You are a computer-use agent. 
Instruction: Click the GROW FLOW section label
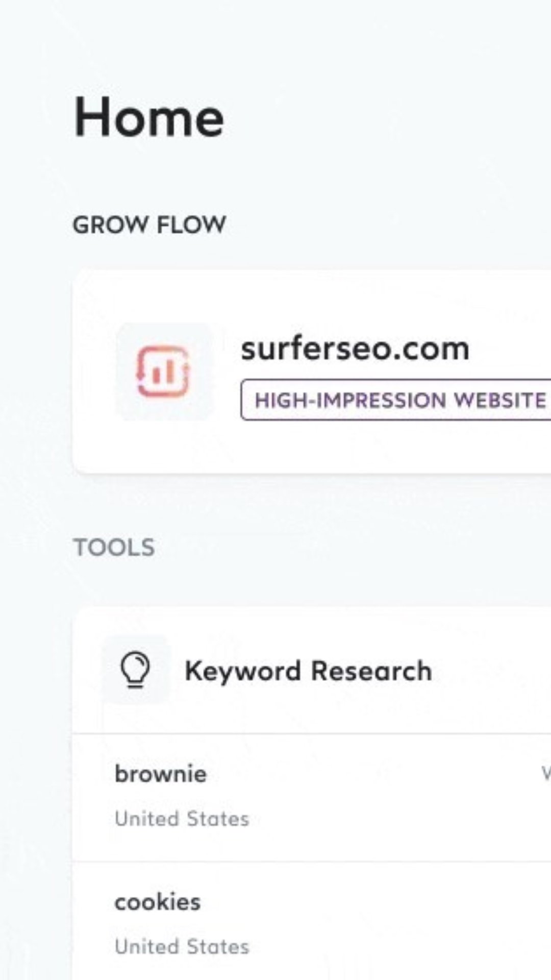click(149, 225)
